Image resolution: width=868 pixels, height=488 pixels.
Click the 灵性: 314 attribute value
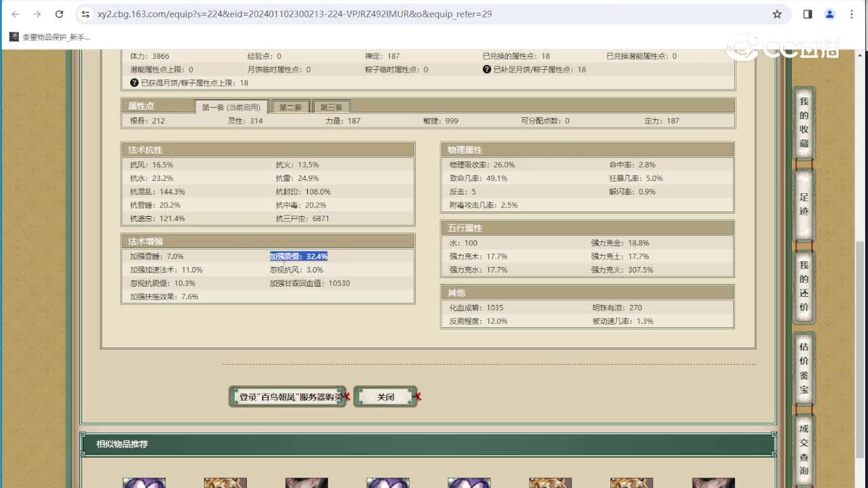point(245,121)
